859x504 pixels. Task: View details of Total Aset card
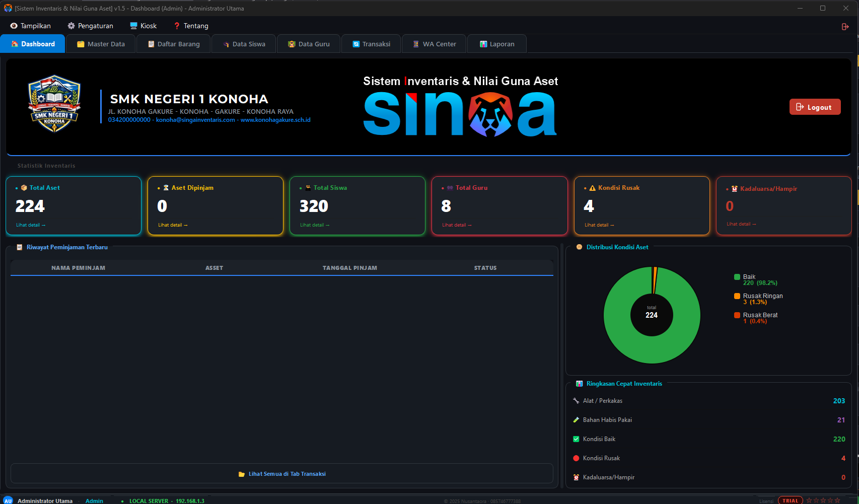click(31, 225)
